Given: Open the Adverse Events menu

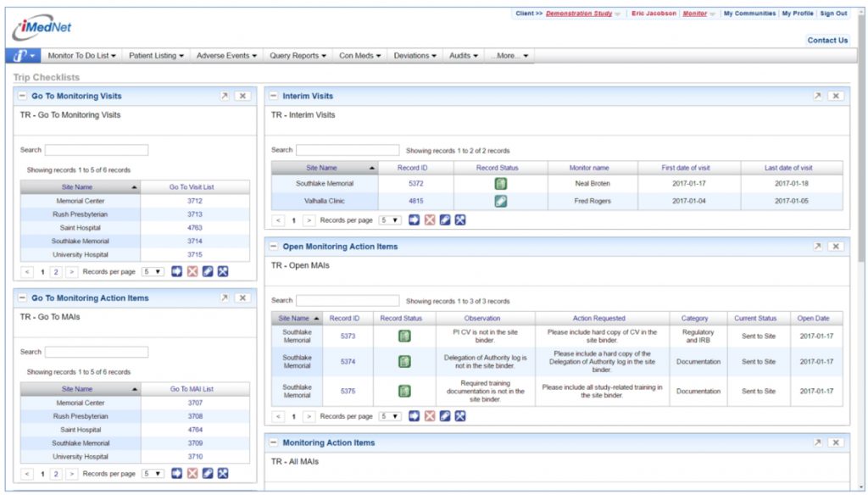Looking at the screenshot, I should 226,56.
